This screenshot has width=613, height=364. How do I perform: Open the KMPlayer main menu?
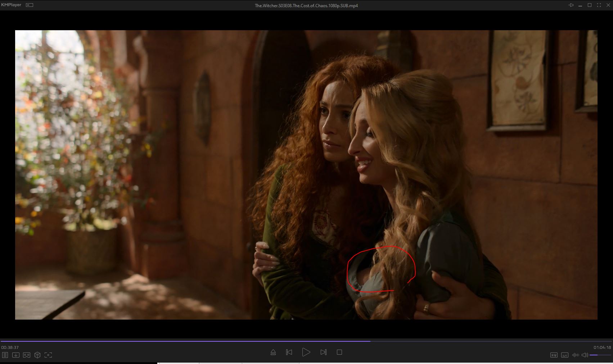coord(11,5)
